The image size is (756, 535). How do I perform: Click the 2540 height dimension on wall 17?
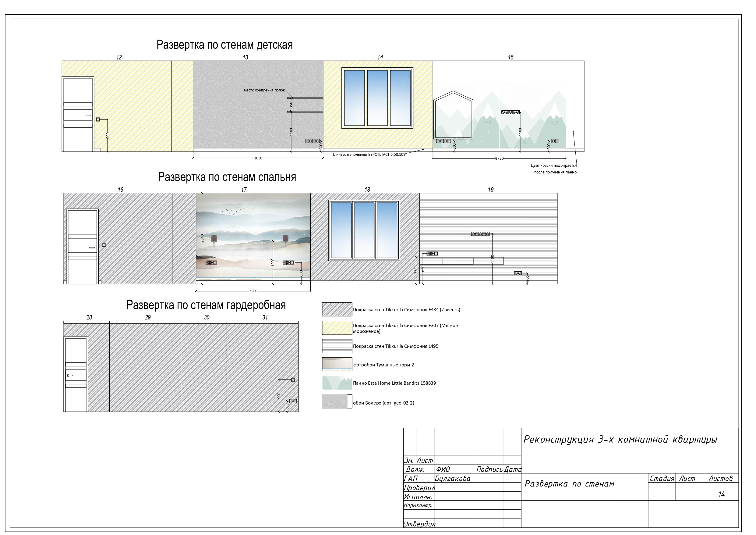pyautogui.click(x=202, y=238)
